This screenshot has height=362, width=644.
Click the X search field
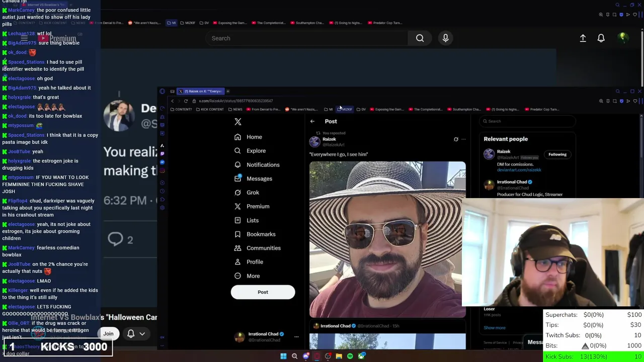528,121
